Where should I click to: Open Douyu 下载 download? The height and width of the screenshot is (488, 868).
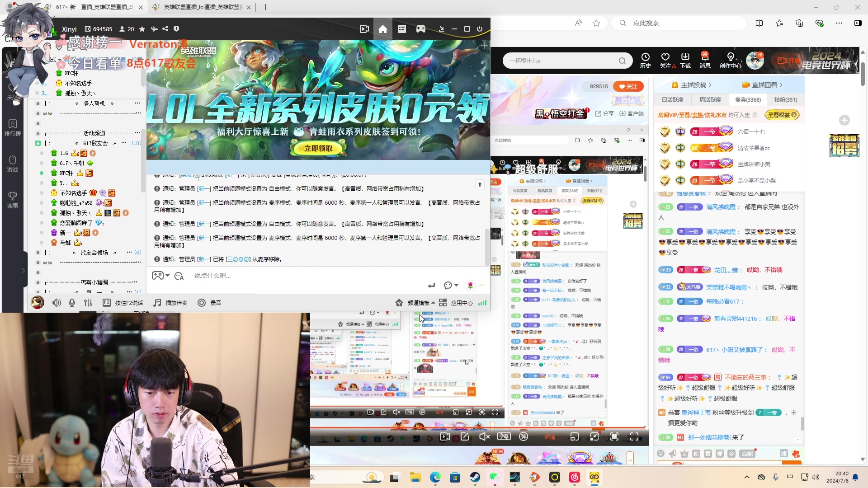[685, 61]
